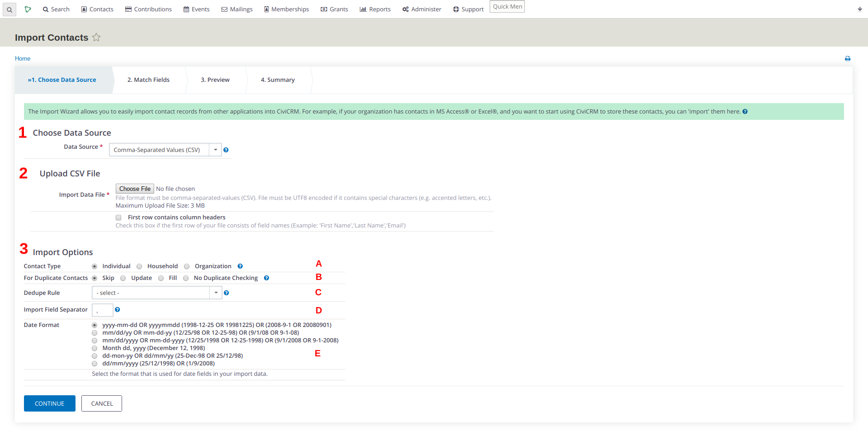This screenshot has width=868, height=431.
Task: Bookmark page using the star icon
Action: point(96,38)
